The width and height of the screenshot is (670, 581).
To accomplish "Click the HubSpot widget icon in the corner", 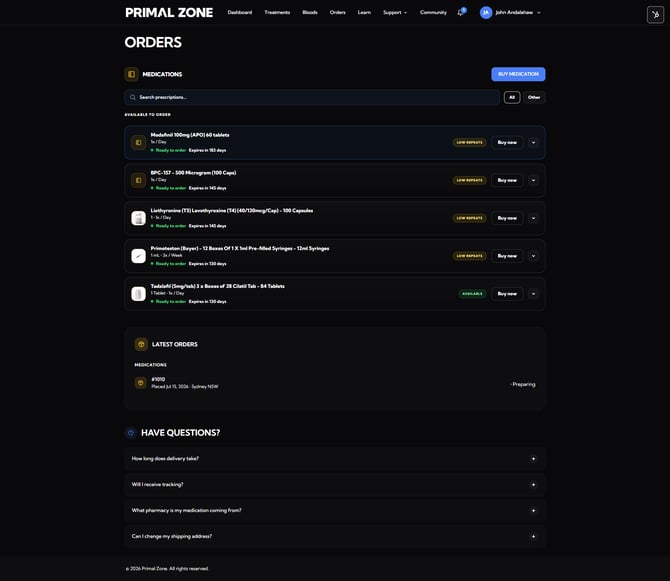I will point(655,15).
